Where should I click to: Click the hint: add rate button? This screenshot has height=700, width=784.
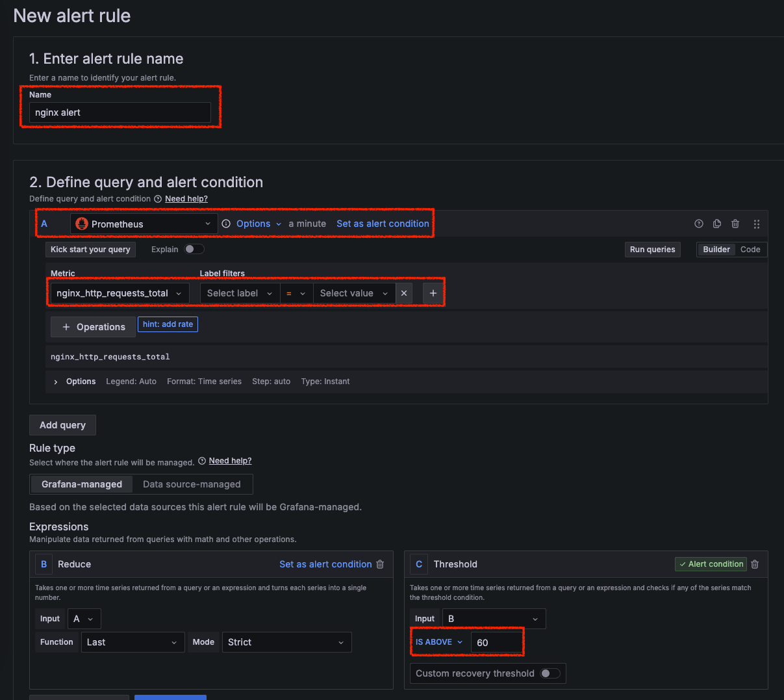[168, 324]
